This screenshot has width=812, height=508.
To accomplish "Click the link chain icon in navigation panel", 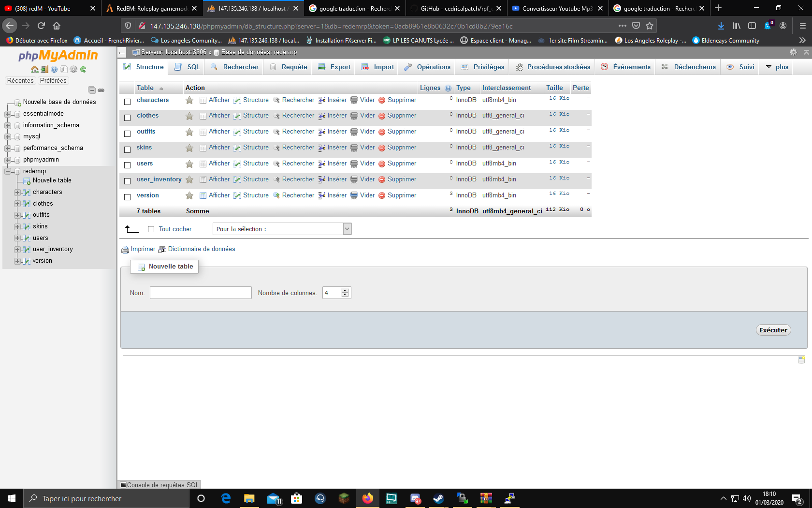I will coord(101,90).
